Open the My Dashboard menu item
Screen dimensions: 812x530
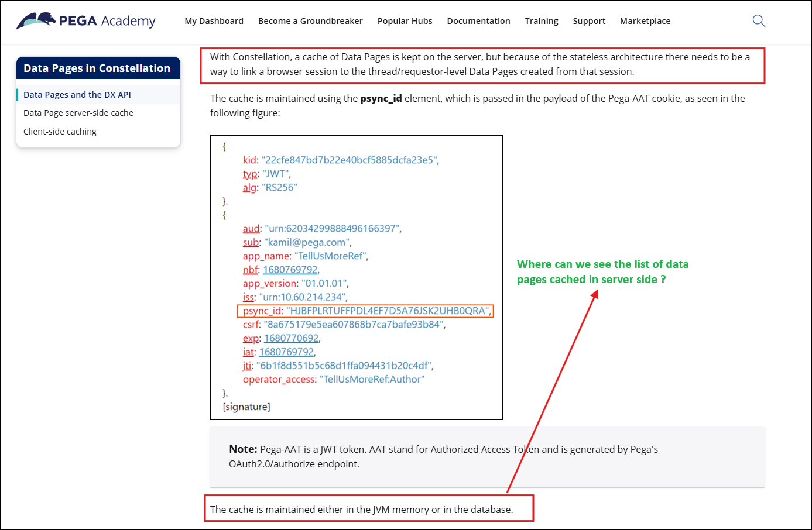pyautogui.click(x=214, y=21)
